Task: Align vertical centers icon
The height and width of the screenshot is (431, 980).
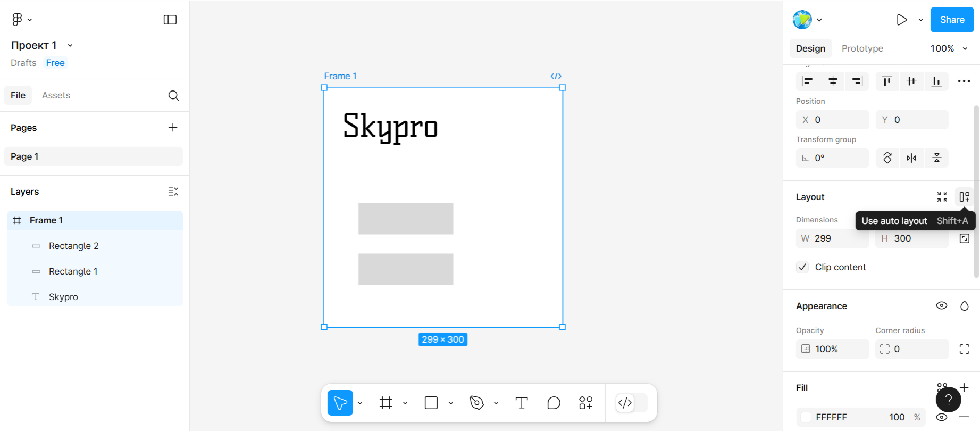Action: pyautogui.click(x=911, y=81)
